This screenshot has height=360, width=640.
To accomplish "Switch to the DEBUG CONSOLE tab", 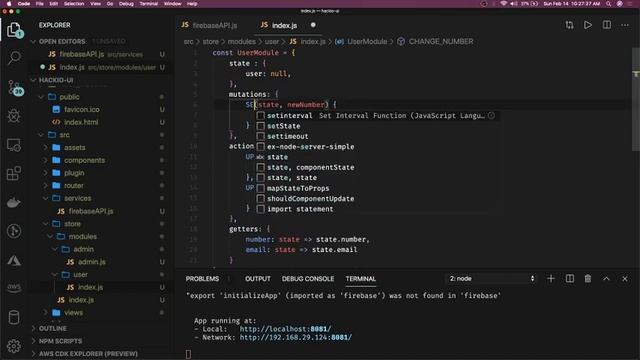I will [x=308, y=279].
